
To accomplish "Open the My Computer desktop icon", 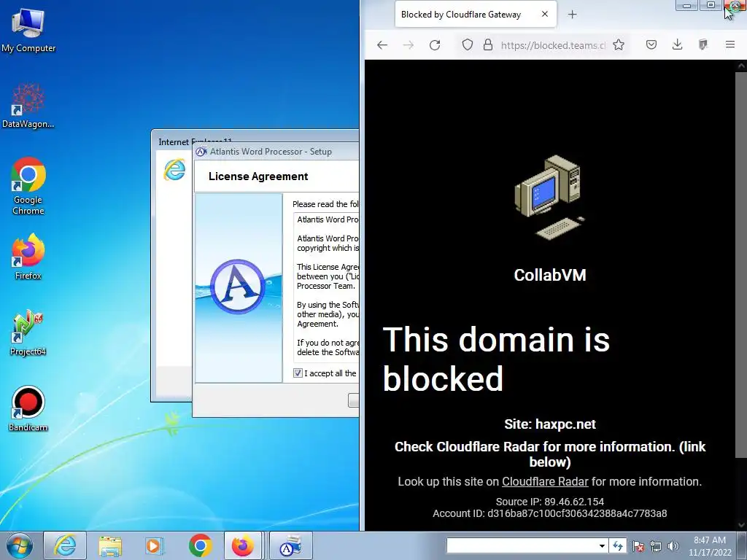I will [28, 29].
